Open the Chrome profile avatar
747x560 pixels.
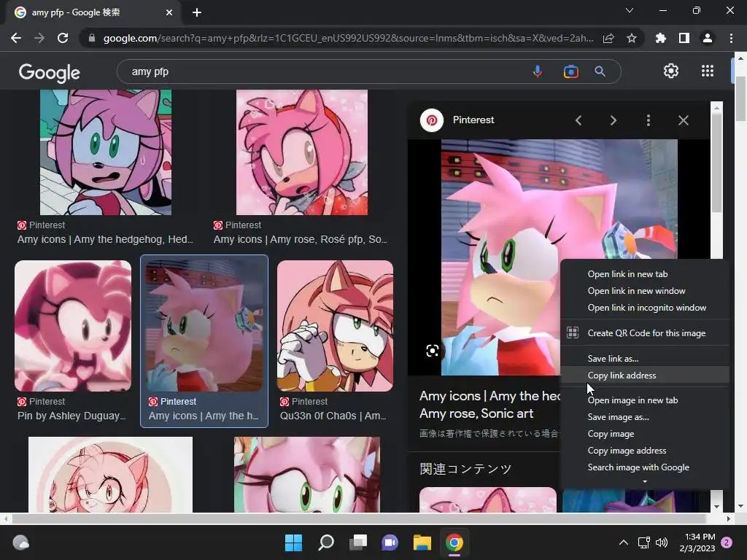708,38
